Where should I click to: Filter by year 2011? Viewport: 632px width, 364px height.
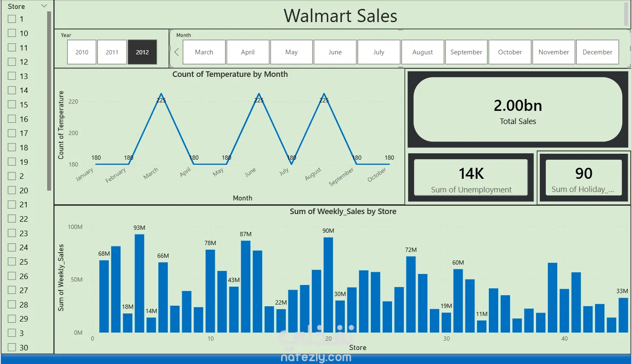coord(112,52)
